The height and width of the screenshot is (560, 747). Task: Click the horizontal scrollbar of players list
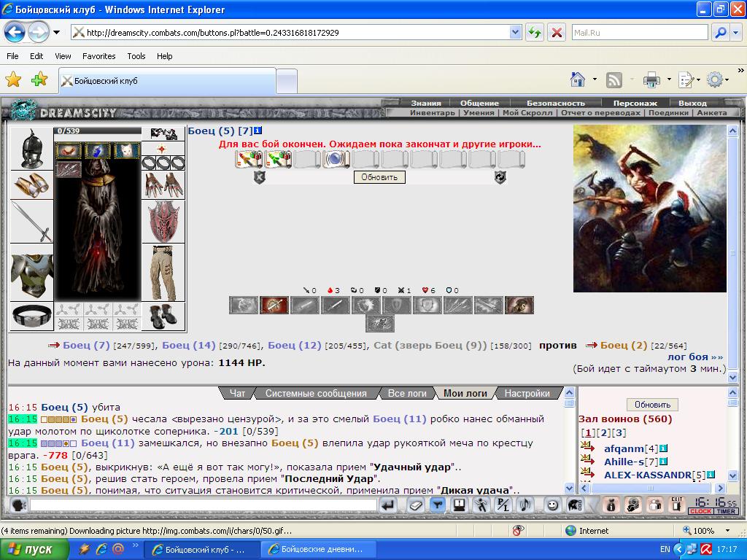(x=651, y=488)
